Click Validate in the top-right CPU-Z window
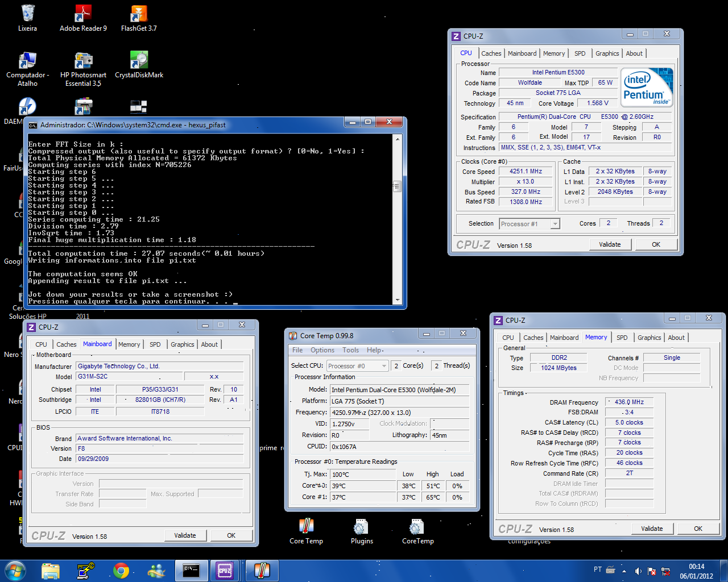Viewport: 728px width, 582px height. coord(610,244)
